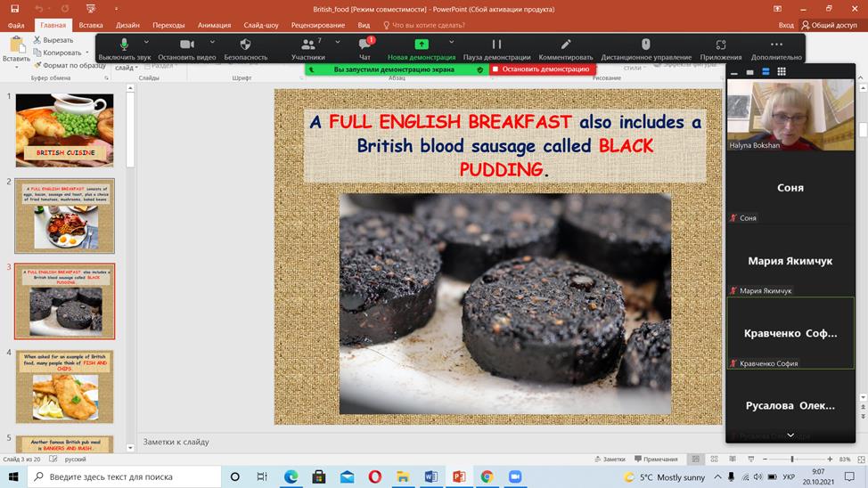Viewport: 868px width, 488px height.
Task: Toggle camera with Остановить видео
Action: (x=186, y=45)
